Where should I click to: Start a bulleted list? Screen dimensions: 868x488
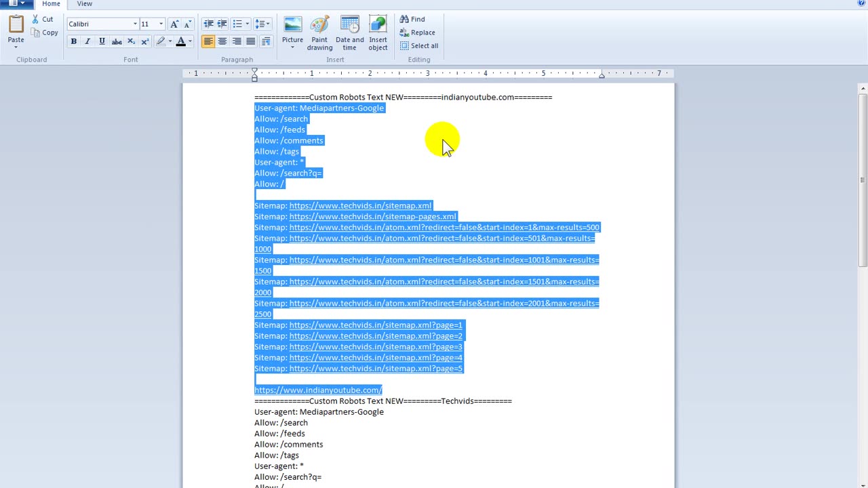(237, 24)
